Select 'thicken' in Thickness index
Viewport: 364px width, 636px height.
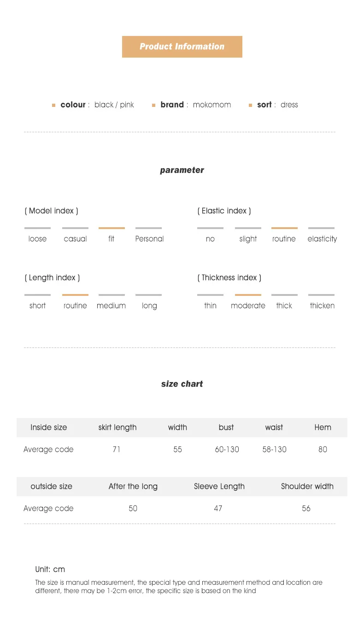[x=322, y=306]
